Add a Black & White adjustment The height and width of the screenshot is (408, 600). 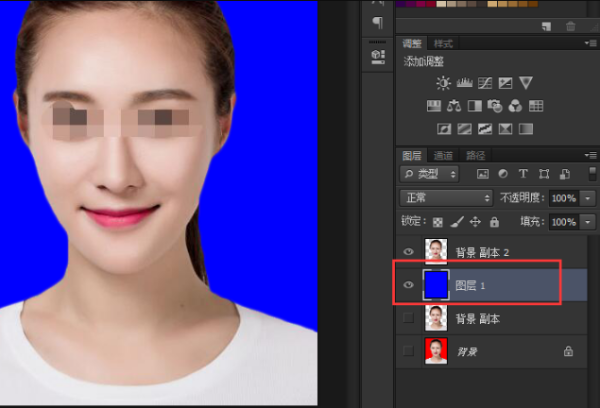474,106
